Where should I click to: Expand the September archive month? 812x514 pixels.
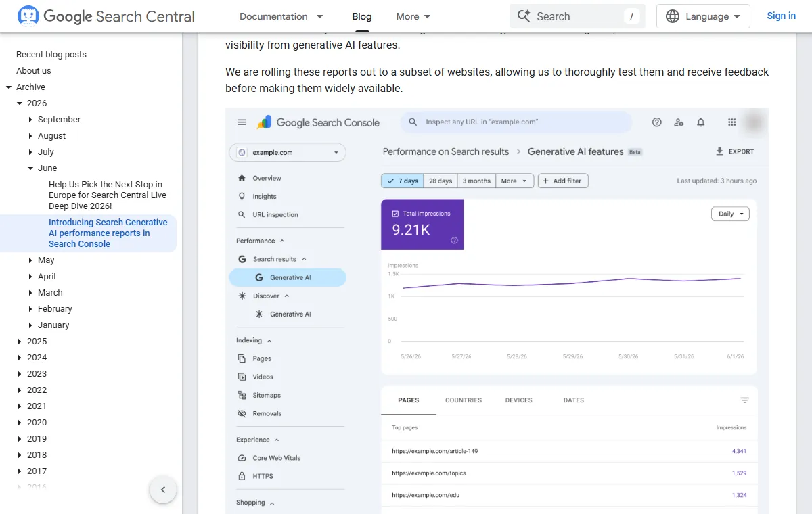pos(30,119)
